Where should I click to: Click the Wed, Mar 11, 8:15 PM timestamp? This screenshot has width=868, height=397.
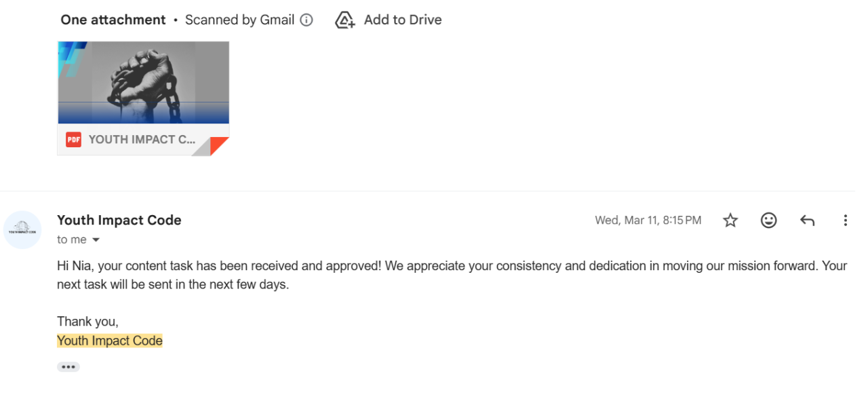point(648,220)
